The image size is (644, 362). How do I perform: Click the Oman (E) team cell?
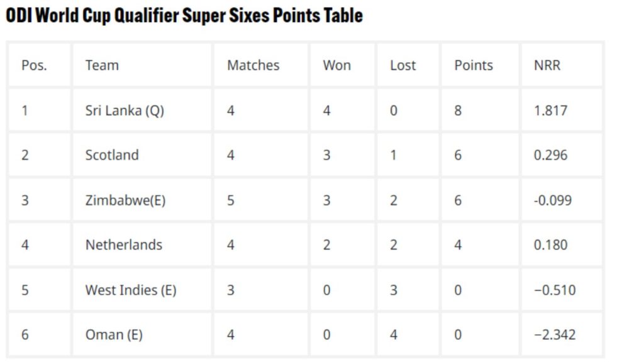click(x=114, y=335)
